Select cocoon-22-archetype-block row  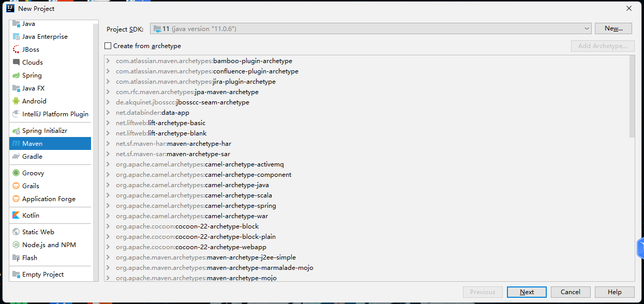coord(366,226)
